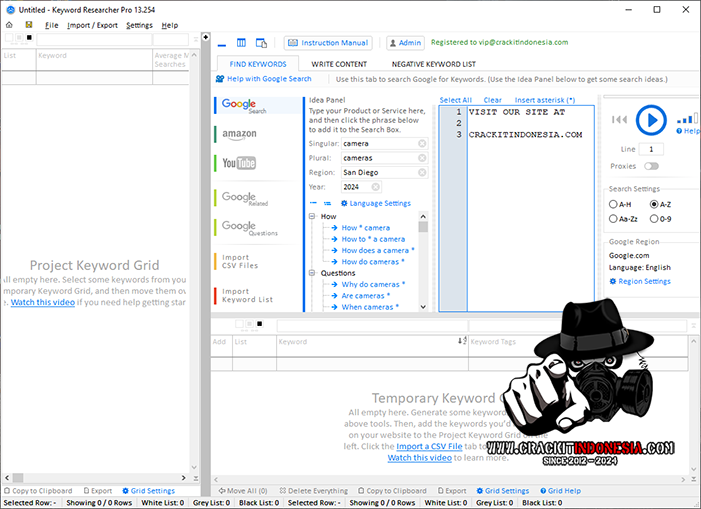Click the Instruction Manual button
This screenshot has width=701, height=509.
point(328,43)
